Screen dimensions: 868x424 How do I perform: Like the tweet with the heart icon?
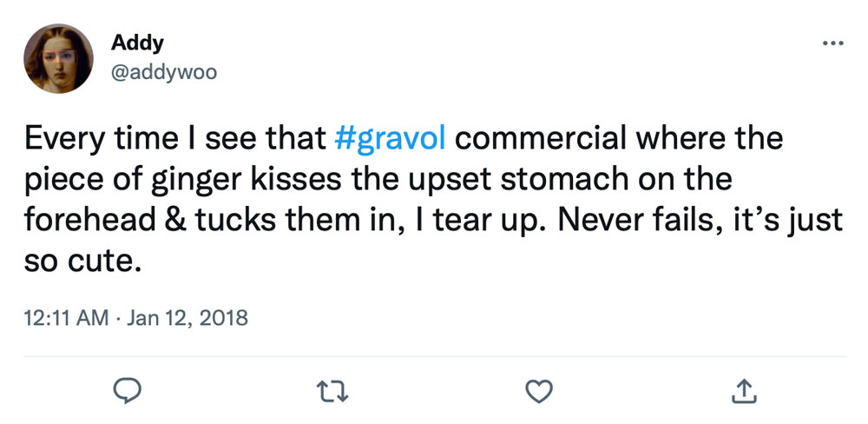point(540,392)
